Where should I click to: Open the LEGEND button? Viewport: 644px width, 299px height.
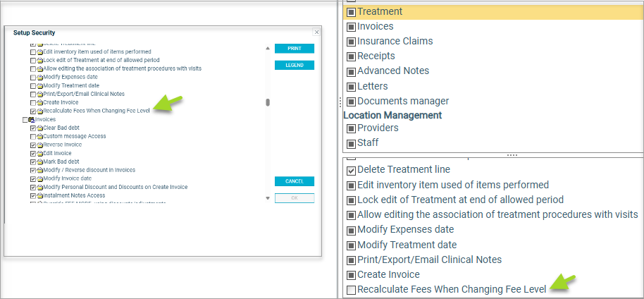294,66
